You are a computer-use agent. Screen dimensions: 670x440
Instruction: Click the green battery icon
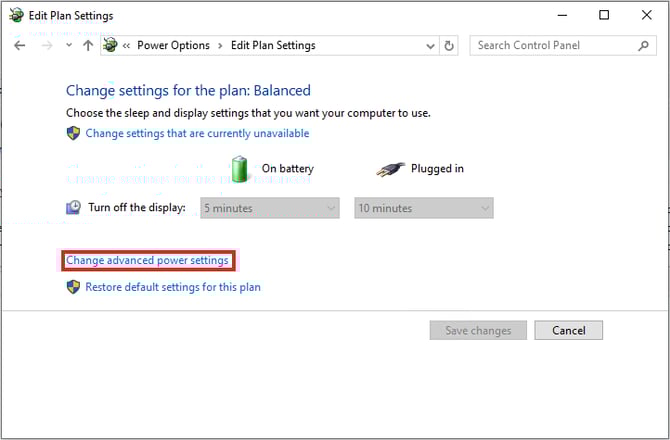[240, 168]
